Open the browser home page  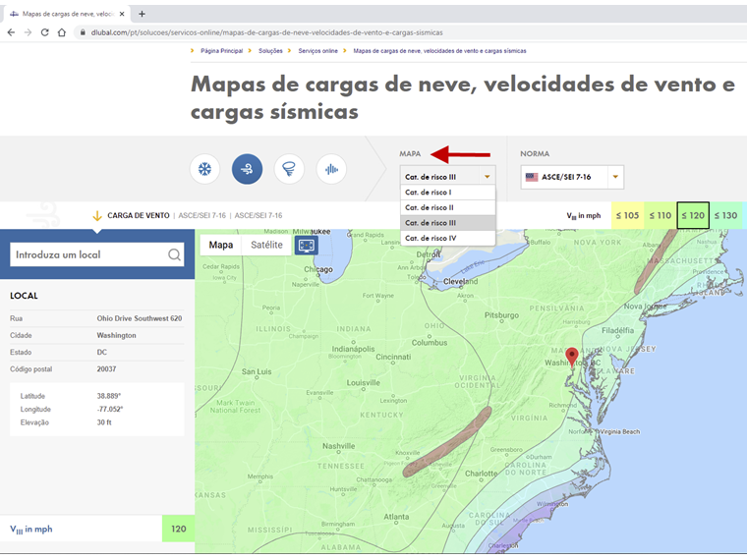click(62, 32)
